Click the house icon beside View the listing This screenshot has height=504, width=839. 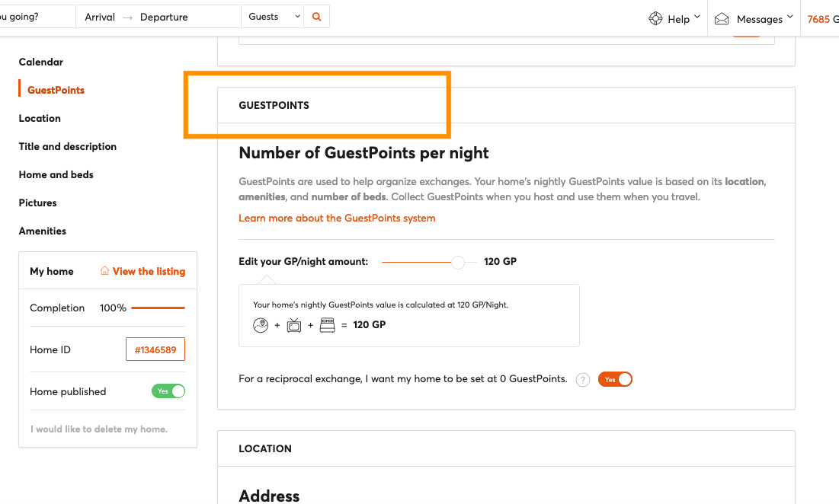click(x=104, y=271)
